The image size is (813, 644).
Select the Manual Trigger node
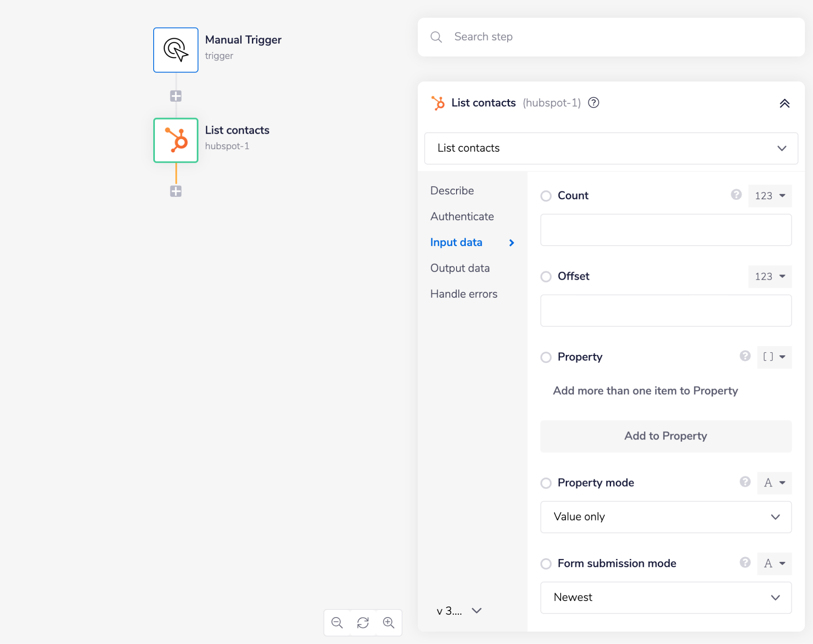click(176, 50)
